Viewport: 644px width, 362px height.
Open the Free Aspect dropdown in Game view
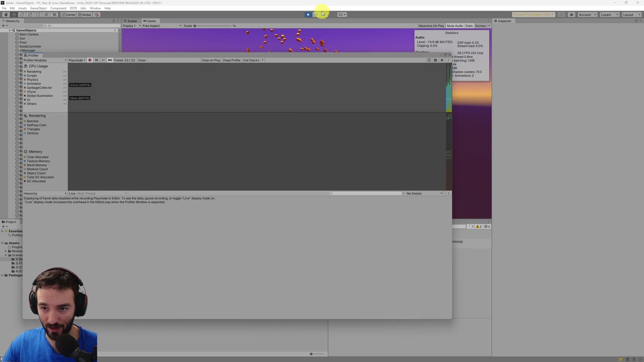161,26
